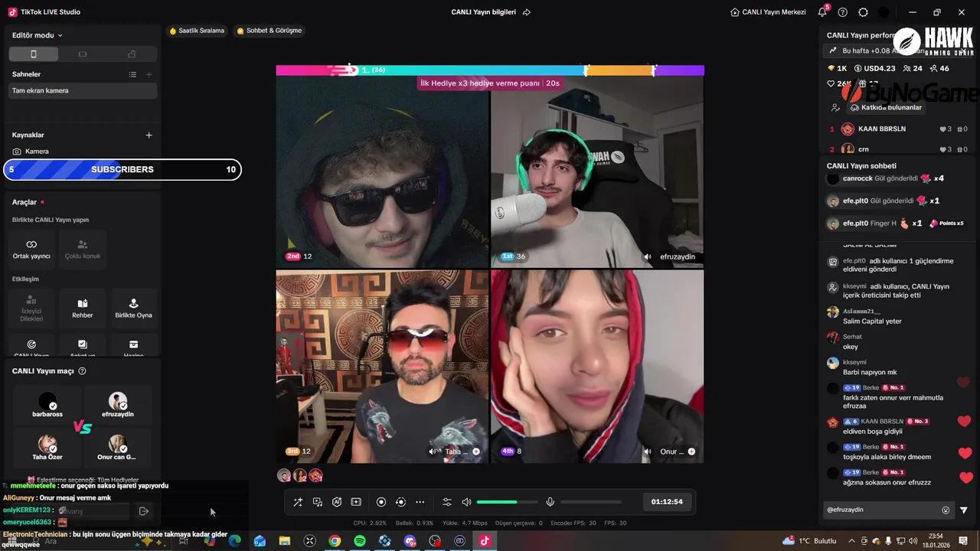Select Onur can G... avatar in match panel
The height and width of the screenshot is (551, 980).
pos(117,444)
